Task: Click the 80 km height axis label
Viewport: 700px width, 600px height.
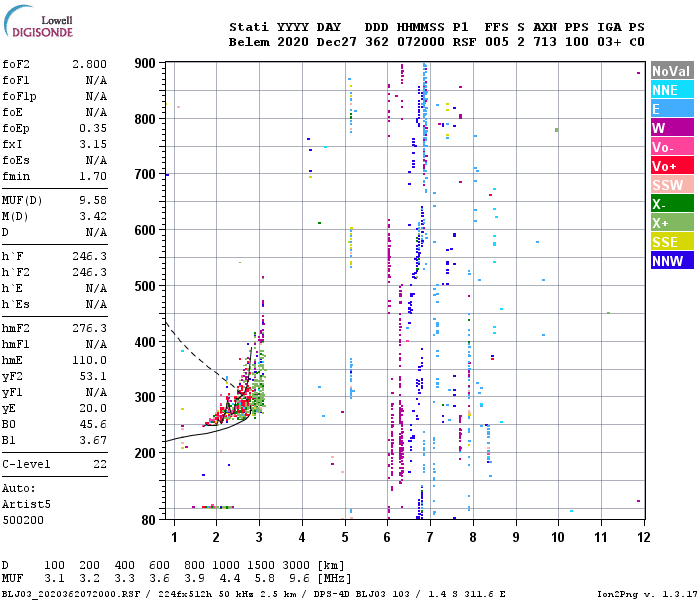Action: point(148,520)
